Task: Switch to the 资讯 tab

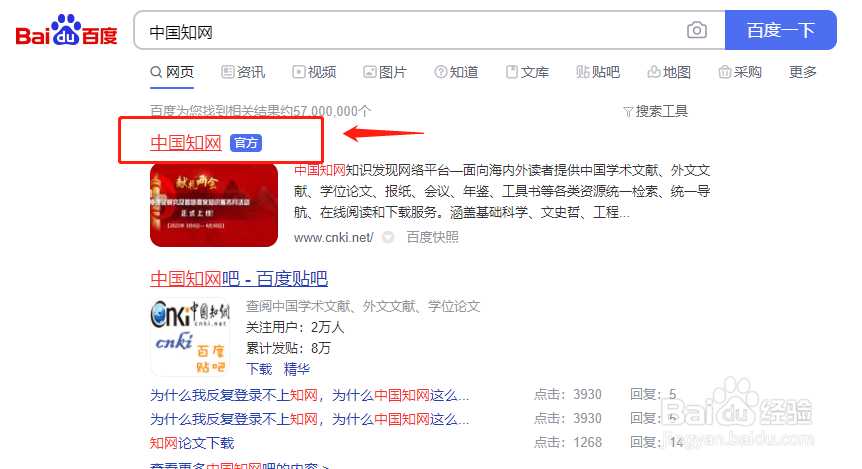Action: [x=243, y=72]
